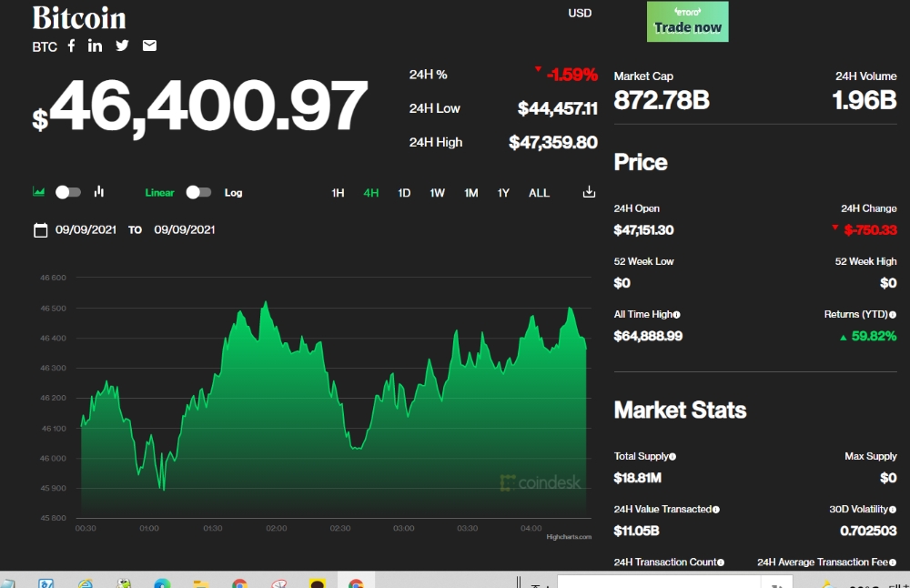Open Internet Explorer from the taskbar
910x588 pixels.
tap(86, 583)
